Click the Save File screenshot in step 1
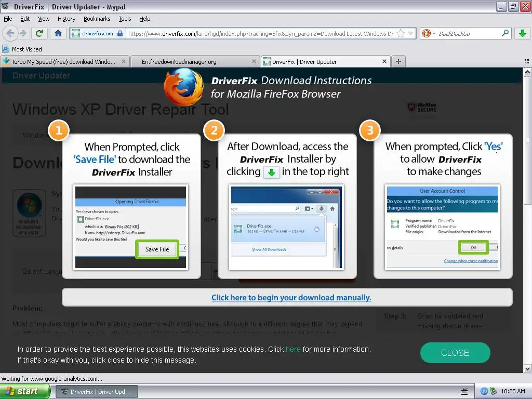 pos(130,228)
